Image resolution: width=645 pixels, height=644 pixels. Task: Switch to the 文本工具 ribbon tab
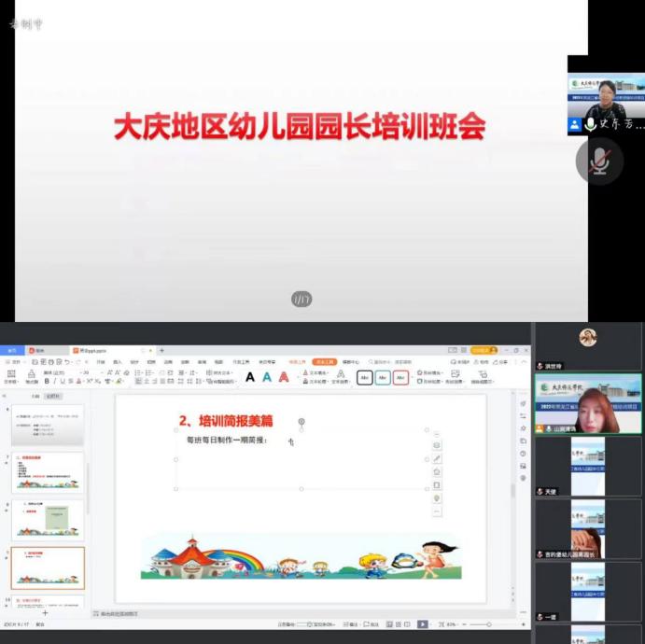coord(325,361)
